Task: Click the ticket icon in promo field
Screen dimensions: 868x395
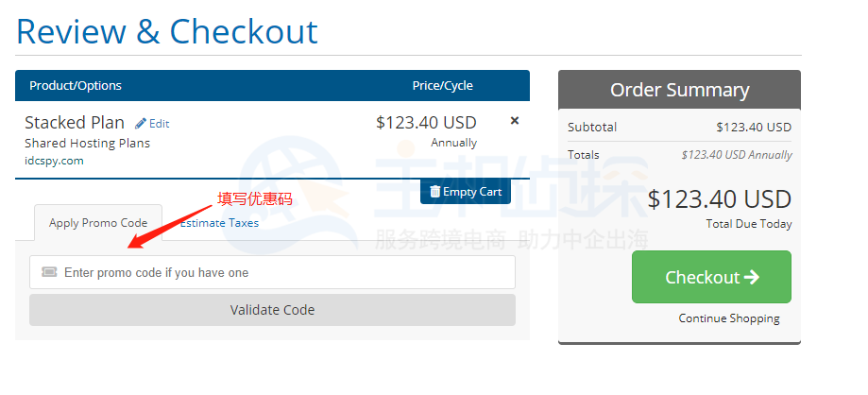Action: [50, 272]
